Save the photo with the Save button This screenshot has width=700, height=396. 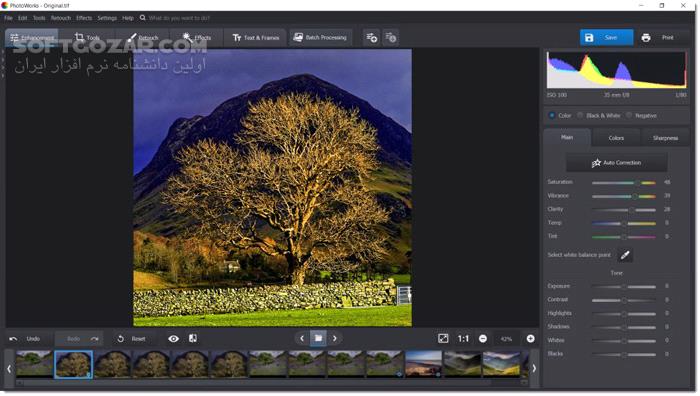(x=606, y=38)
